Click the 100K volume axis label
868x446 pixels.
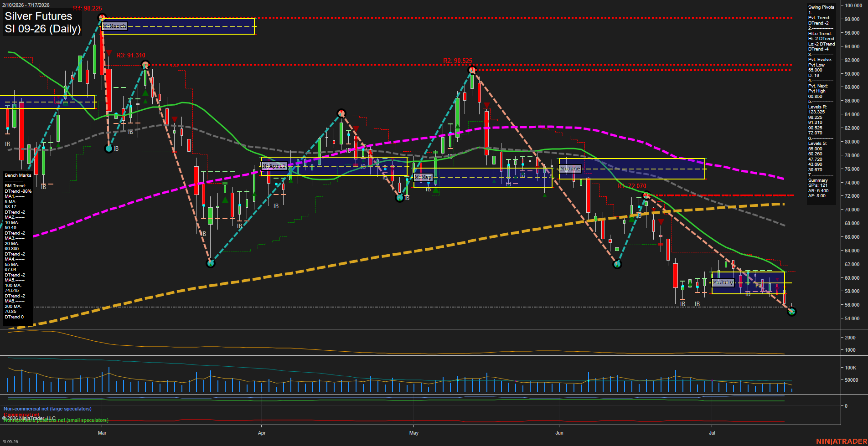click(x=851, y=368)
